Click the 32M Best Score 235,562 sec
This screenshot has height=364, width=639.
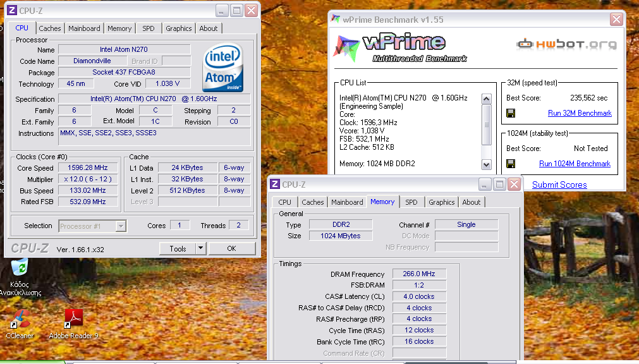(x=588, y=98)
